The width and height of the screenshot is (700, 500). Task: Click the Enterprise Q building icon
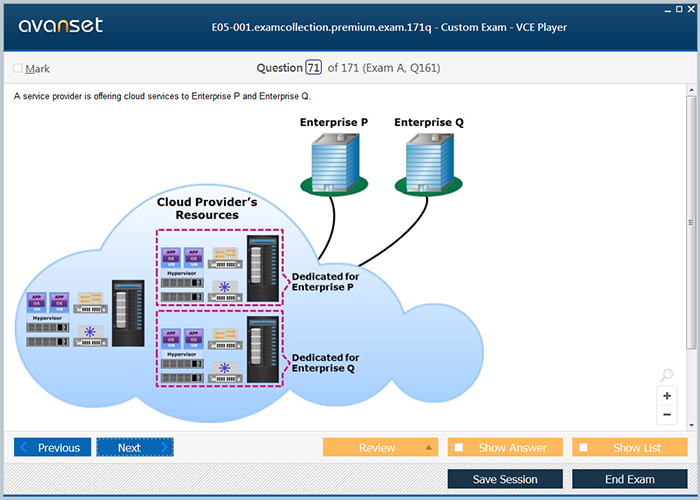point(428,161)
